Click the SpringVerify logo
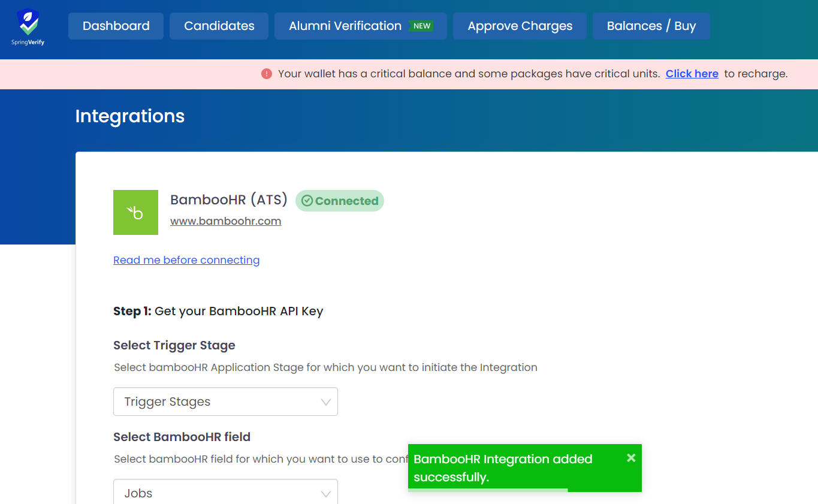Image resolution: width=818 pixels, height=504 pixels. click(x=28, y=27)
